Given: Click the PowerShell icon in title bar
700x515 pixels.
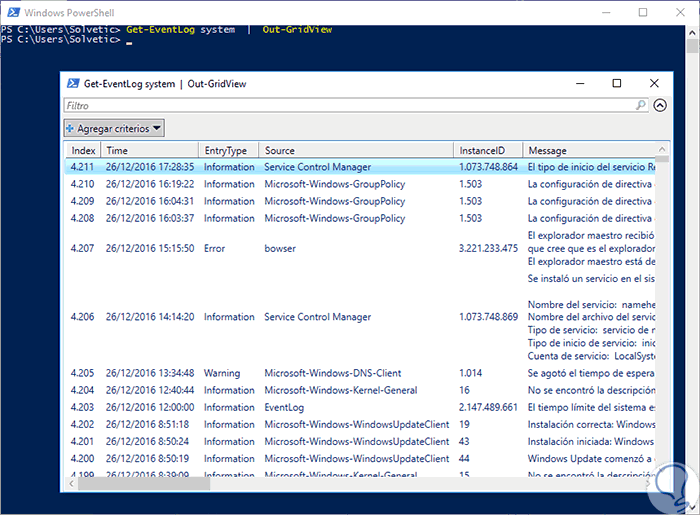Looking at the screenshot, I should click(x=12, y=12).
